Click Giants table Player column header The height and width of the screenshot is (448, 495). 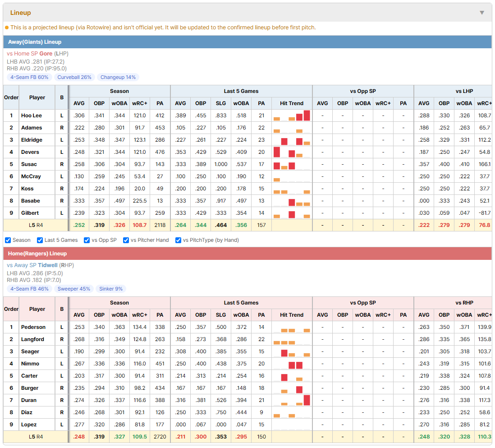tap(37, 97)
